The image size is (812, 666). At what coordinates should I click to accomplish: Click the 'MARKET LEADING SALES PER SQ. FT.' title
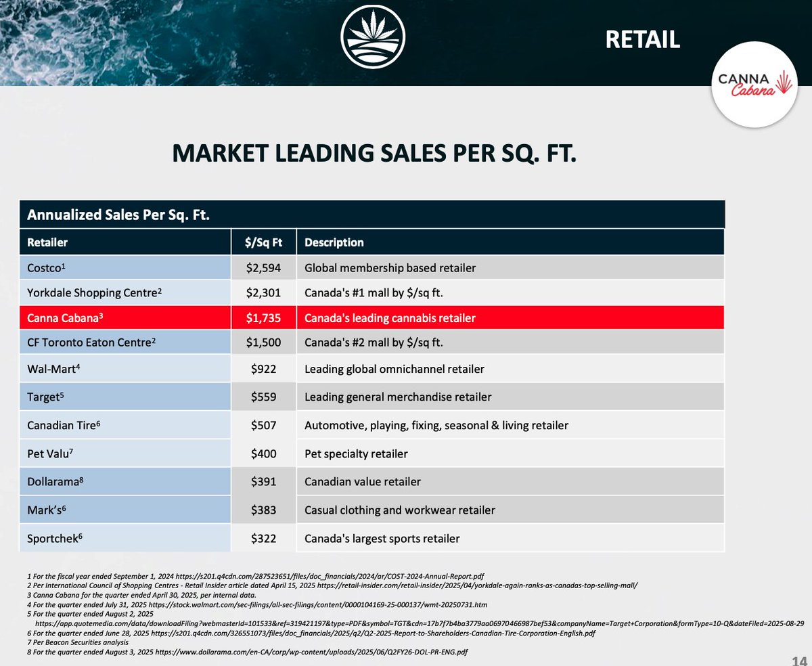374,153
